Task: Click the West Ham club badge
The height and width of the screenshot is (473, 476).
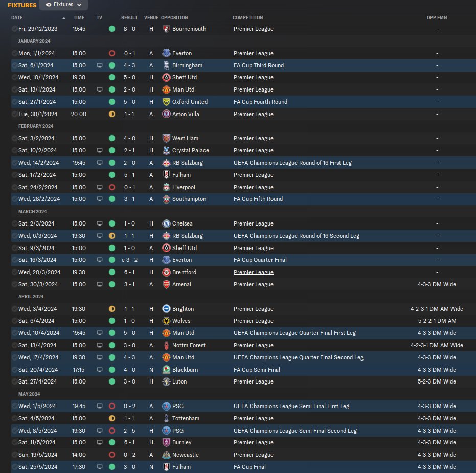Action: (166, 138)
